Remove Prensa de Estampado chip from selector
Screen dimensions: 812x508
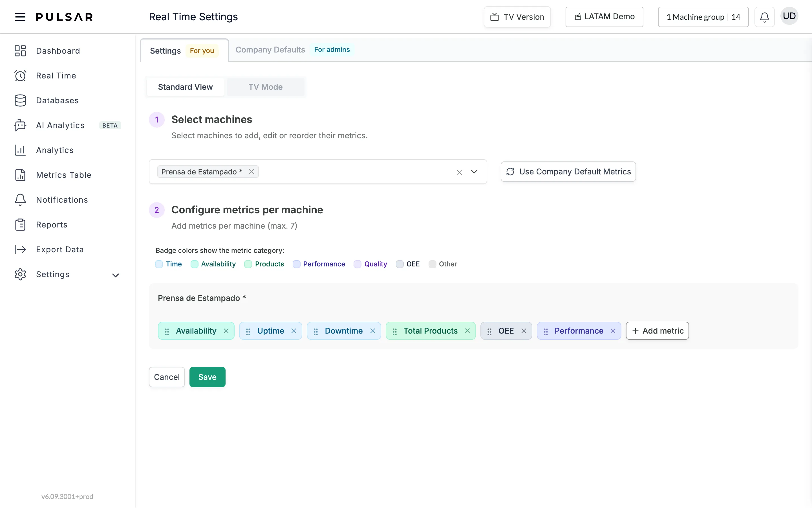[251, 172]
